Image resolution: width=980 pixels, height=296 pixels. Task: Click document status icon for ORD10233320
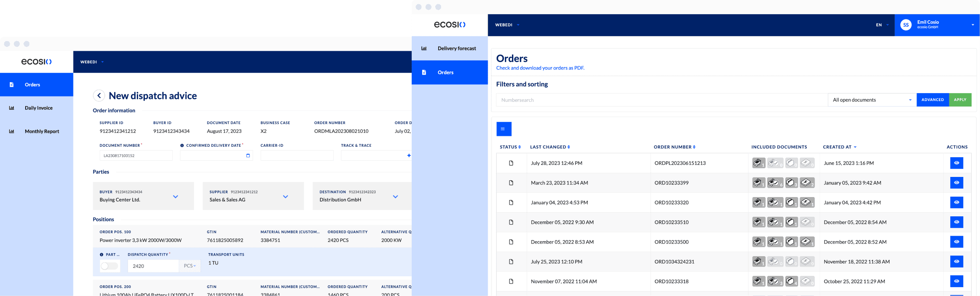pyautogui.click(x=511, y=203)
